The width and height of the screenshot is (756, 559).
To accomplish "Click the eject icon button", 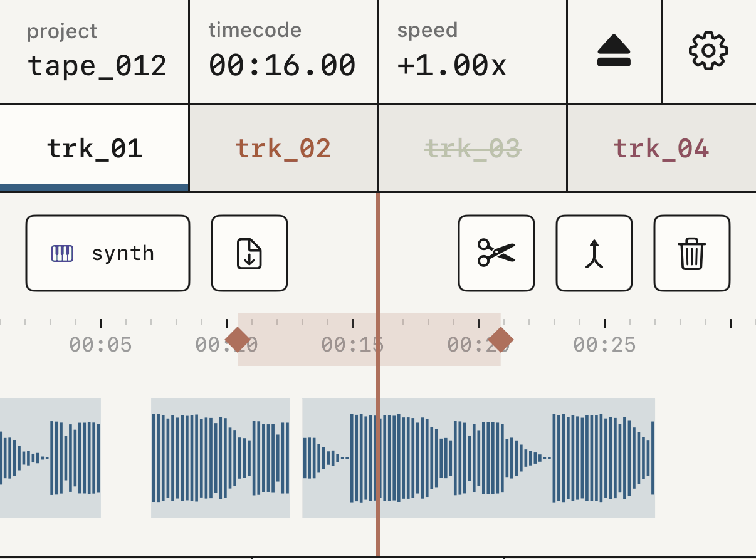I will pos(614,51).
